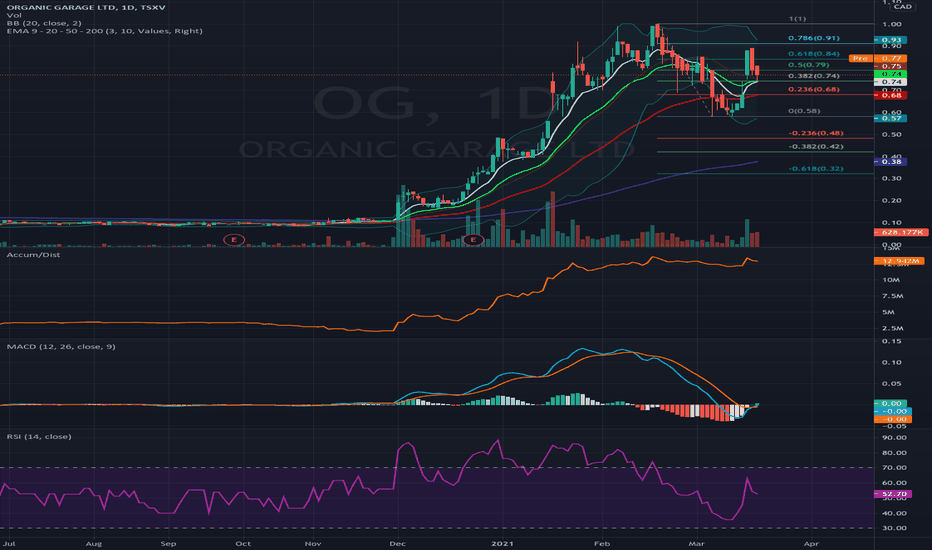The width and height of the screenshot is (932, 550).
Task: Click the 10M Accum/Dist axis value
Action: coord(891,280)
